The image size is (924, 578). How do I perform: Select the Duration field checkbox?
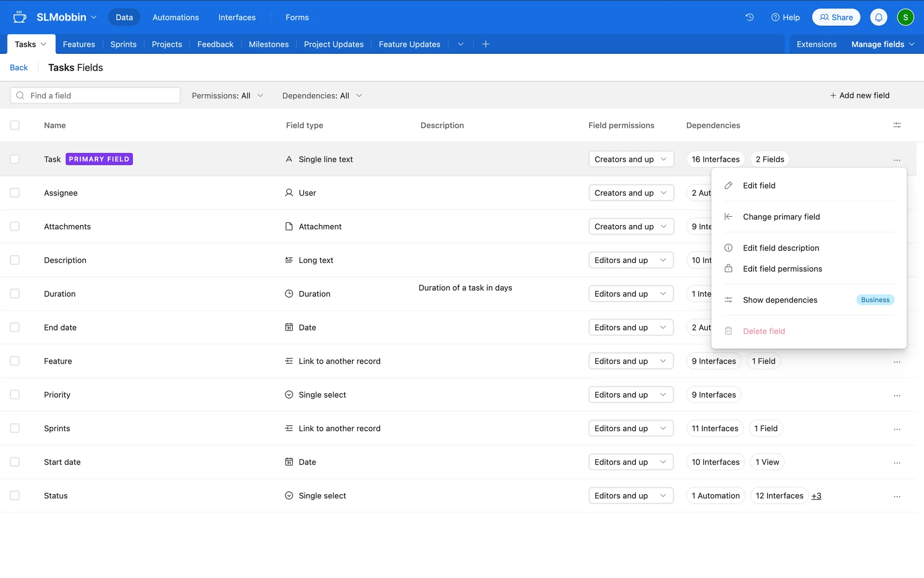(15, 294)
